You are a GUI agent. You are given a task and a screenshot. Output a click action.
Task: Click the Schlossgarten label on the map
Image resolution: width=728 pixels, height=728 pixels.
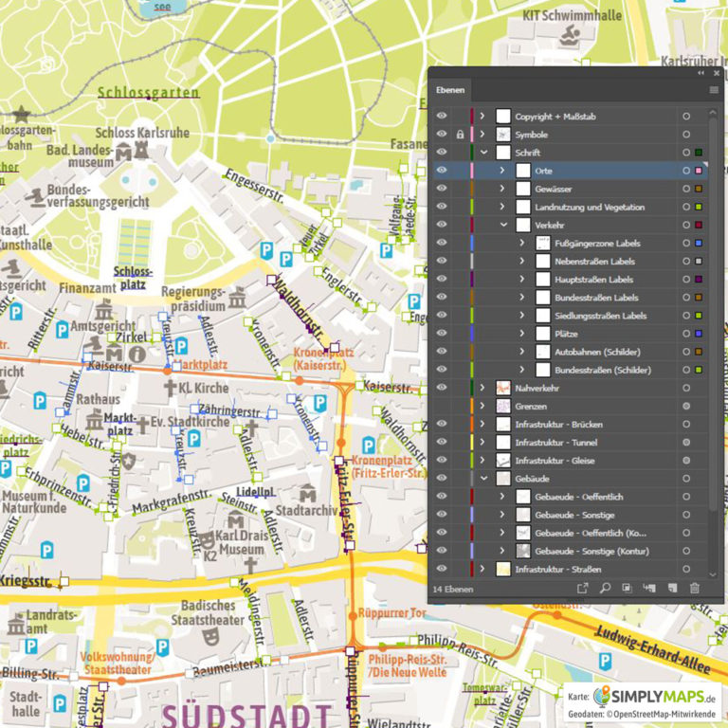[x=149, y=92]
